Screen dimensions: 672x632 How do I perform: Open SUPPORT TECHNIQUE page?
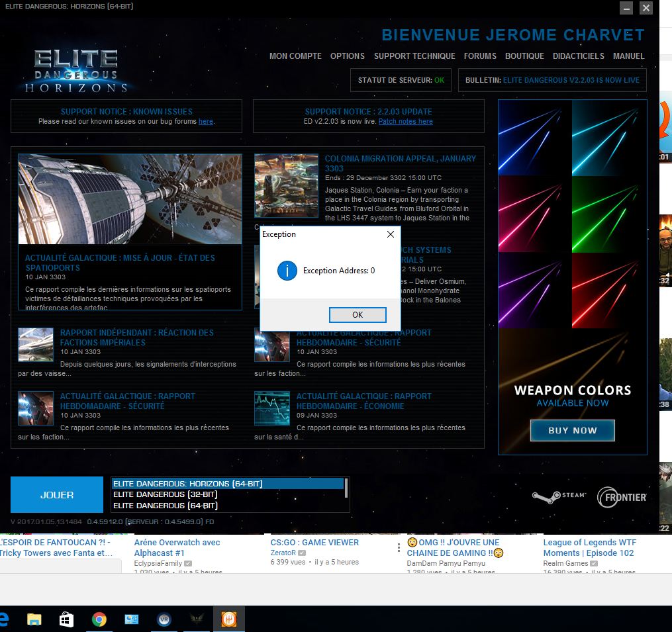click(414, 56)
